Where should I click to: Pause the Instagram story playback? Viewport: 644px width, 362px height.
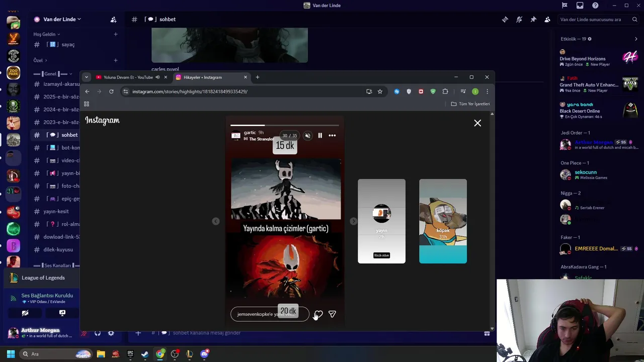pyautogui.click(x=320, y=135)
